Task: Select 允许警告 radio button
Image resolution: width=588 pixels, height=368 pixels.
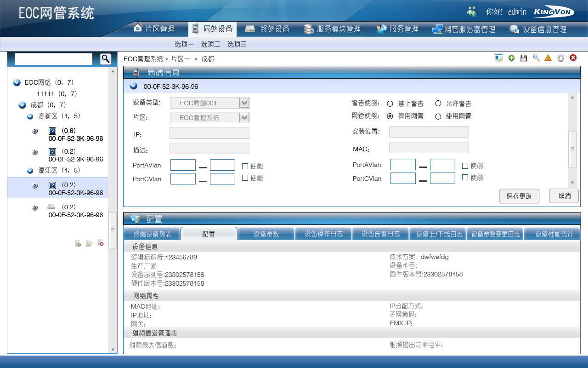Action: tap(438, 103)
